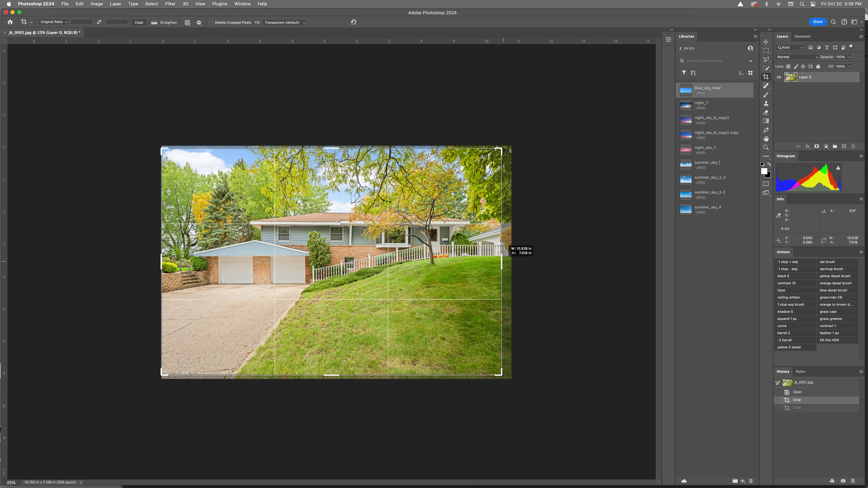The height and width of the screenshot is (488, 868).
Task: Enable Delete Cropped Pixels checkbox
Action: coord(211,23)
